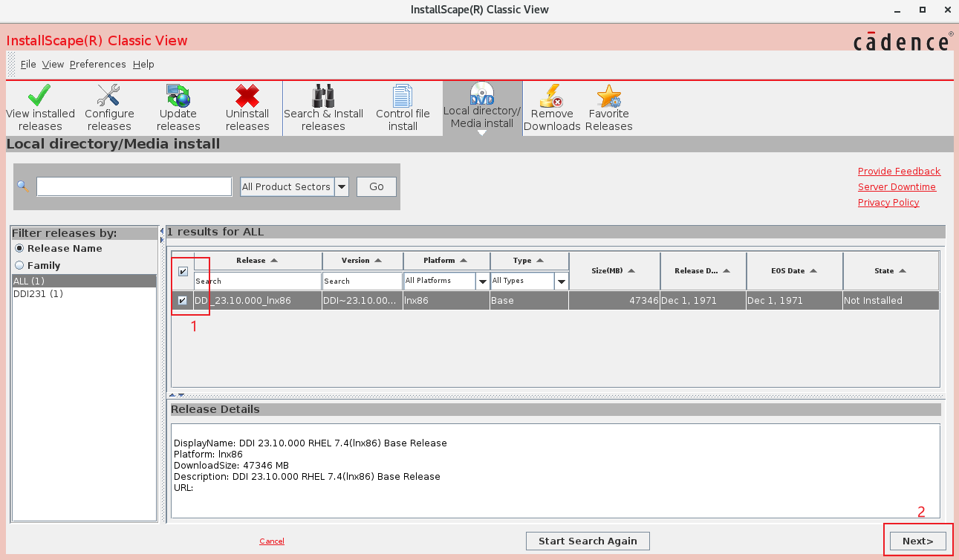Open View installed releases

click(40, 108)
